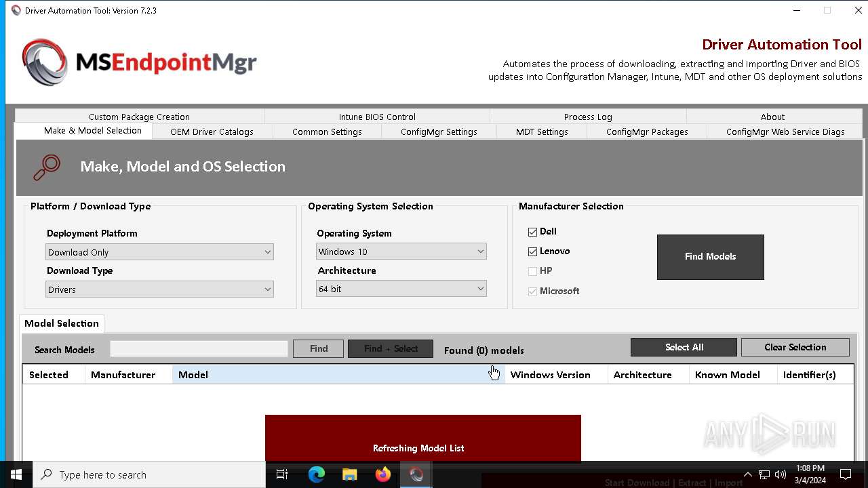Sort by Architecture column header
The width and height of the screenshot is (868, 488).
tap(648, 375)
